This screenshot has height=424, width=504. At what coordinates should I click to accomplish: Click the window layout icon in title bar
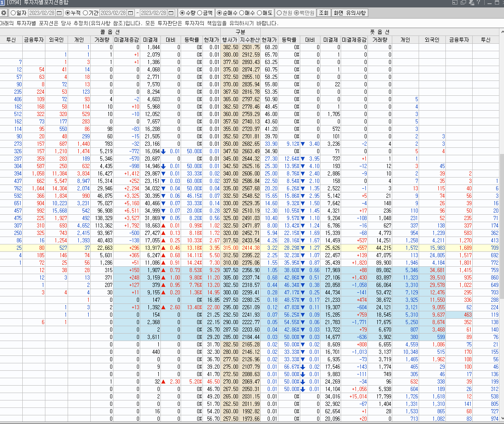tap(455, 2)
